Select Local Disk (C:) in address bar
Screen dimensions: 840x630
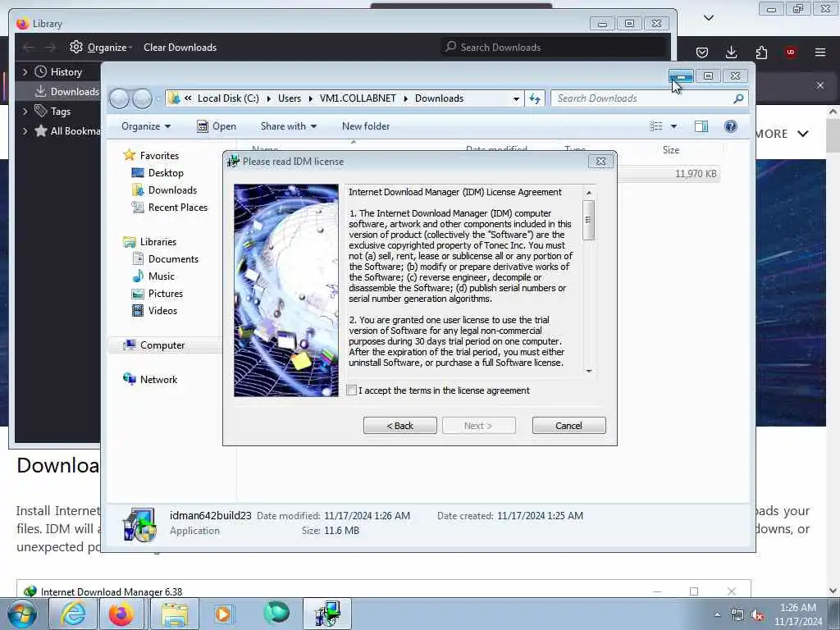[228, 98]
